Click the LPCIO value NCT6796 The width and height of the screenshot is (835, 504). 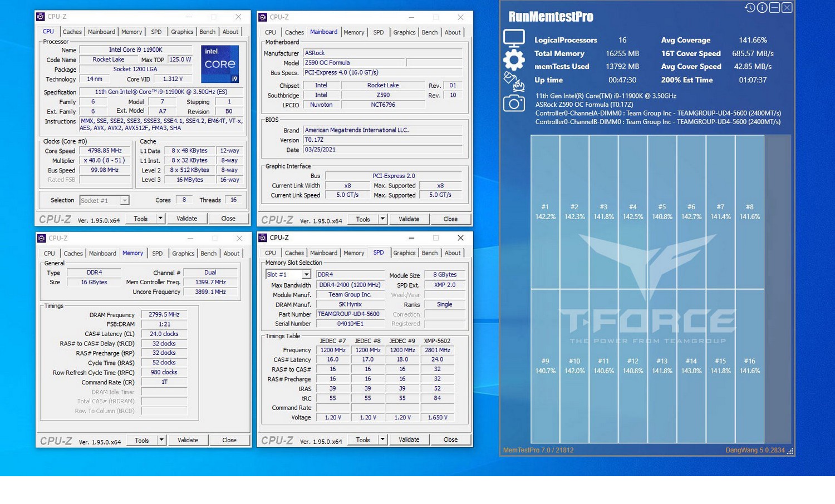383,105
